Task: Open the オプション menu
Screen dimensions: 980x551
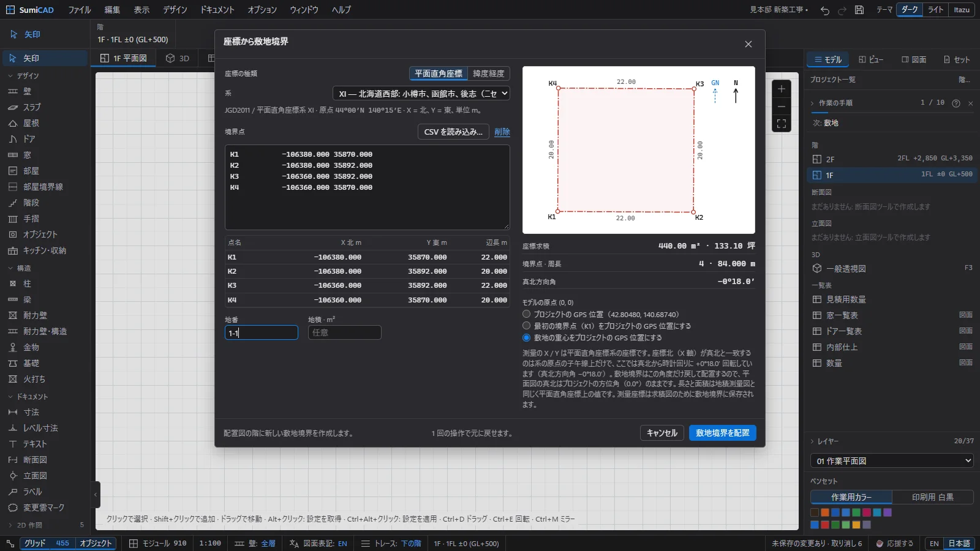Action: (x=262, y=10)
